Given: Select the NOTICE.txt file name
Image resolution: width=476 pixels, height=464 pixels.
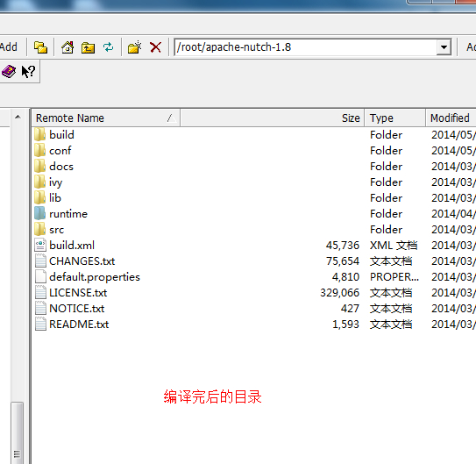Looking at the screenshot, I should [77, 309].
